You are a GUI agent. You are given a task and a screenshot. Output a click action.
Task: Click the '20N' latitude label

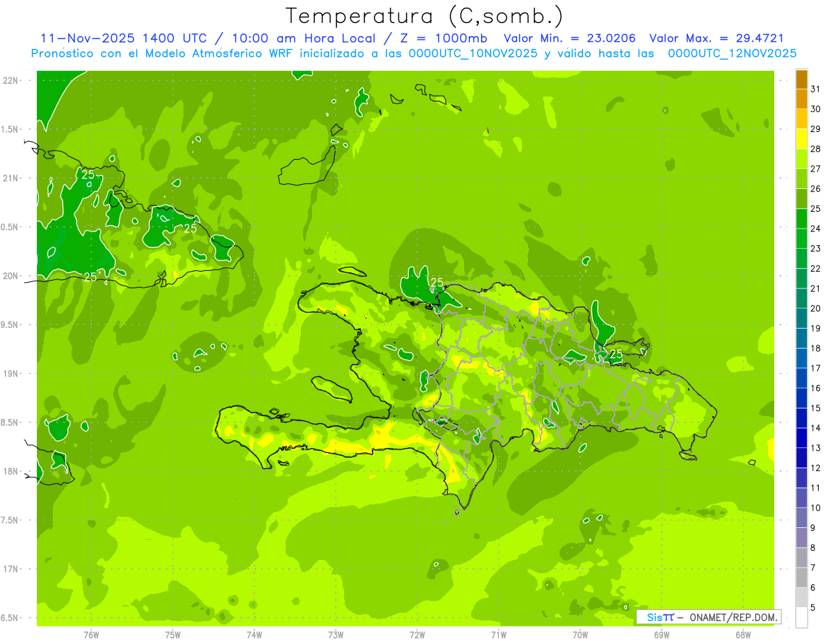[10, 276]
